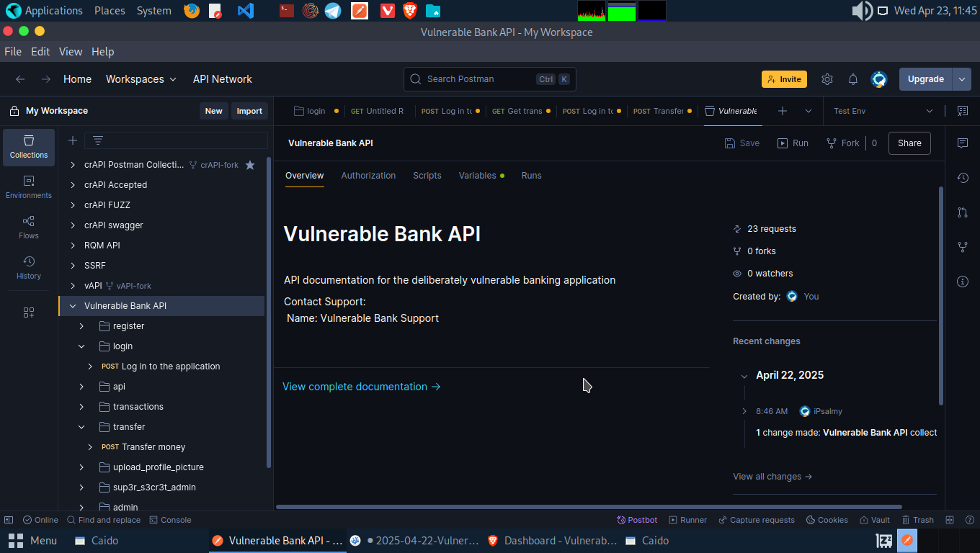
Task: Open Postman settings gear icon
Action: (x=827, y=79)
